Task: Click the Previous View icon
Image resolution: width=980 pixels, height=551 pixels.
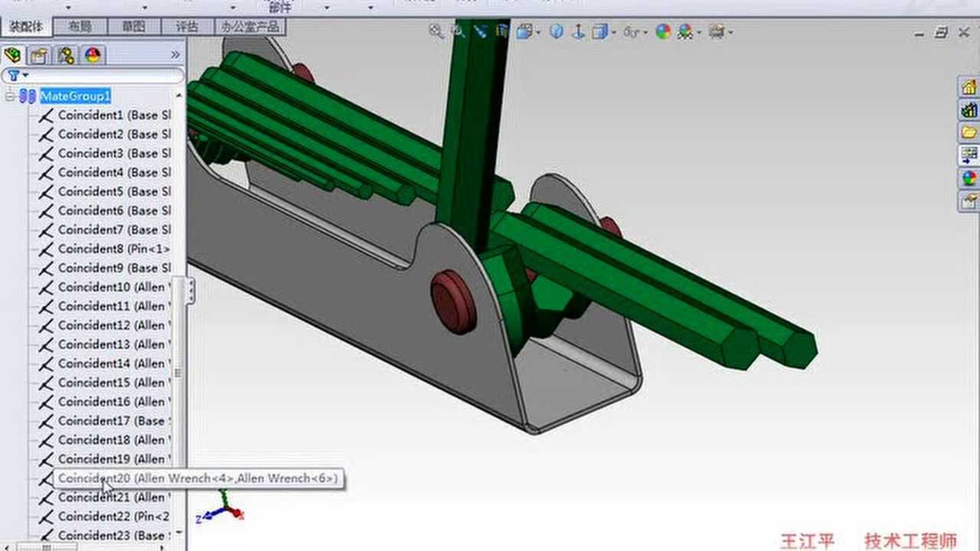Action: [480, 31]
